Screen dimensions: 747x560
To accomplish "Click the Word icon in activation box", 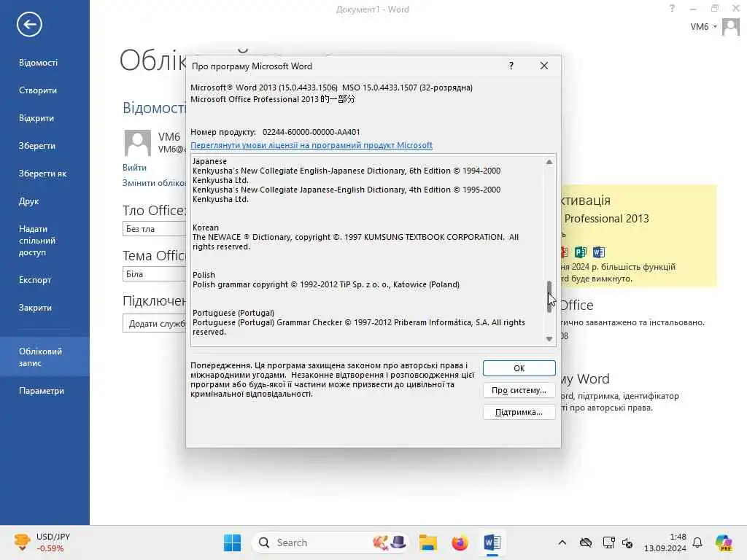I will (599, 252).
